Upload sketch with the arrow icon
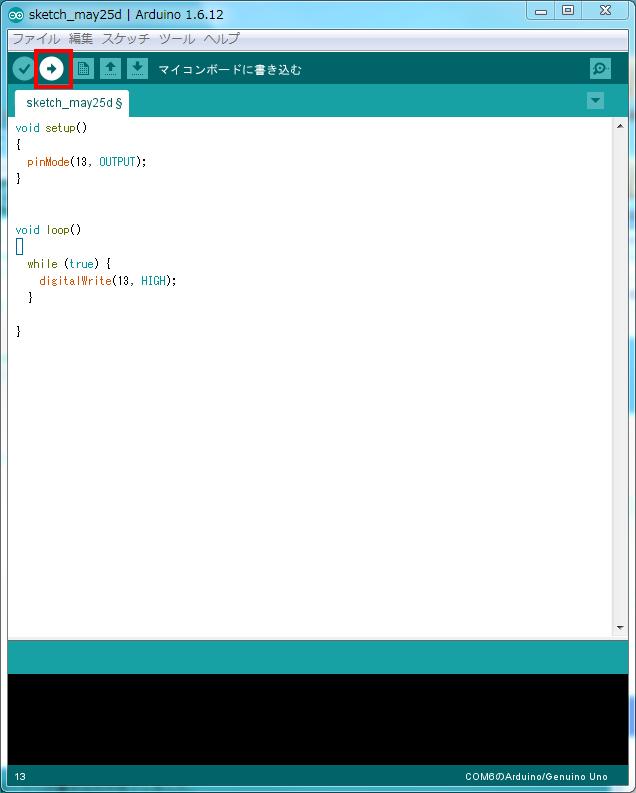 52,69
